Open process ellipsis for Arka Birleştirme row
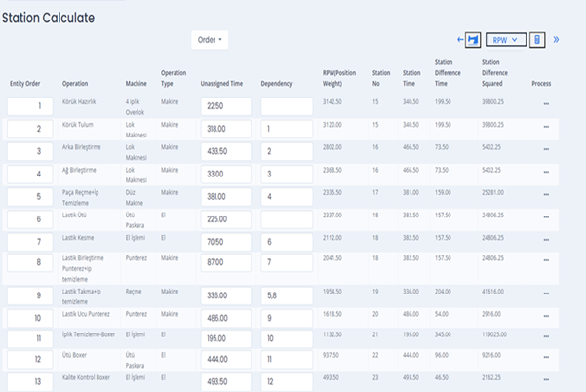Screen dimensions: 586x392 [545, 151]
